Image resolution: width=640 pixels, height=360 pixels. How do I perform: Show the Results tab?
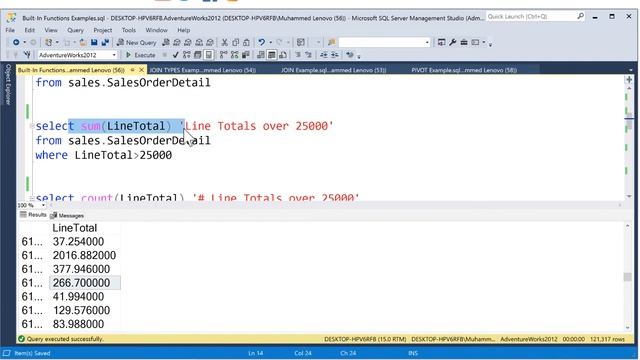pos(33,215)
